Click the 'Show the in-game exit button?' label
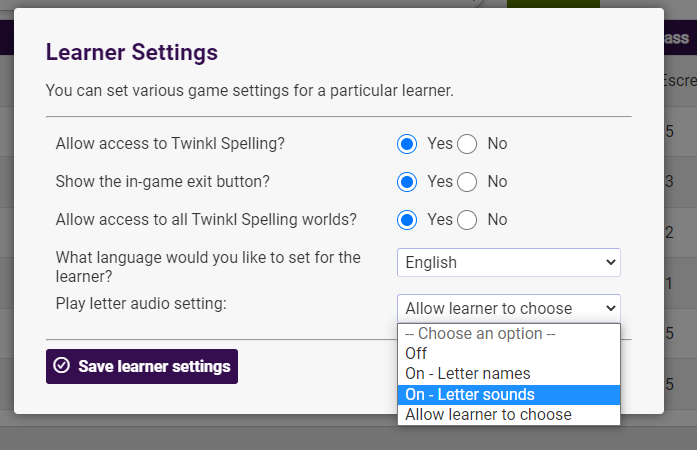The image size is (697, 450). [x=163, y=181]
